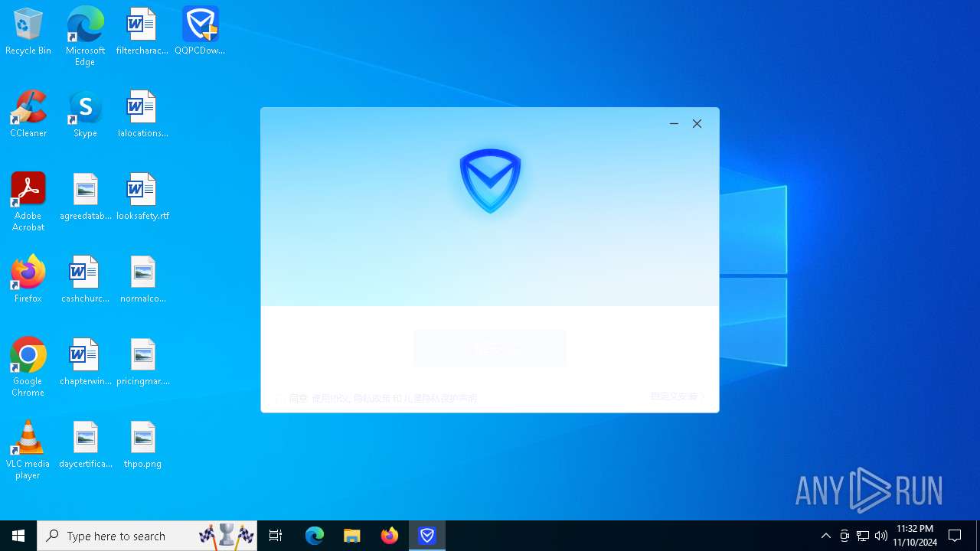Image resolution: width=980 pixels, height=551 pixels.
Task: Select the Firefox desktop shortcut
Action: [x=28, y=279]
